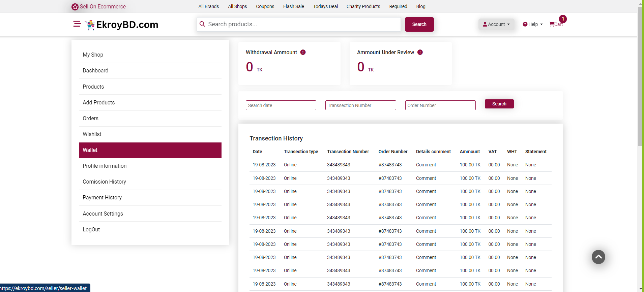Click the Transsection Number input field
The height and width of the screenshot is (292, 644).
tap(360, 105)
